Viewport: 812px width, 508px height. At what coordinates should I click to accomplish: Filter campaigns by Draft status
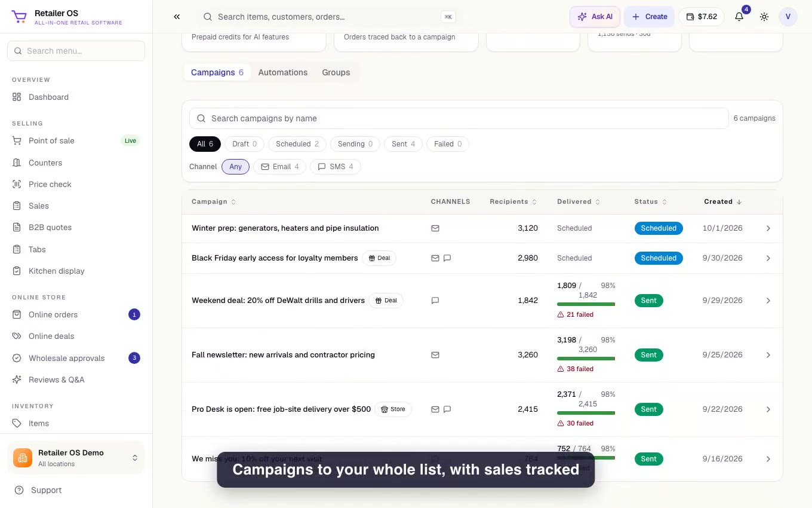point(244,144)
